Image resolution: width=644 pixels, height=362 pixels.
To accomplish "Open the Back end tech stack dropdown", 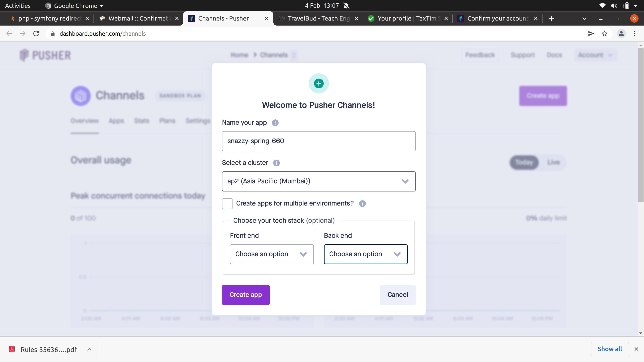I will [x=365, y=254].
